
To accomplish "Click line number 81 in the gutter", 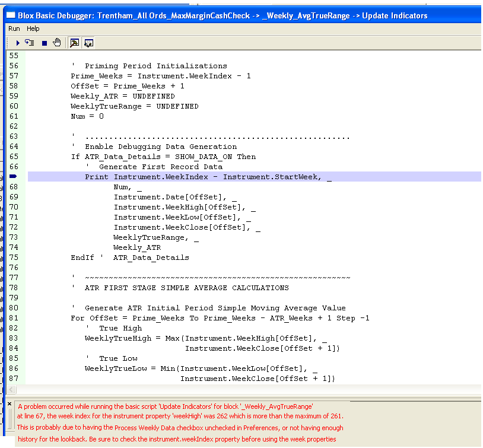I will coord(14,318).
